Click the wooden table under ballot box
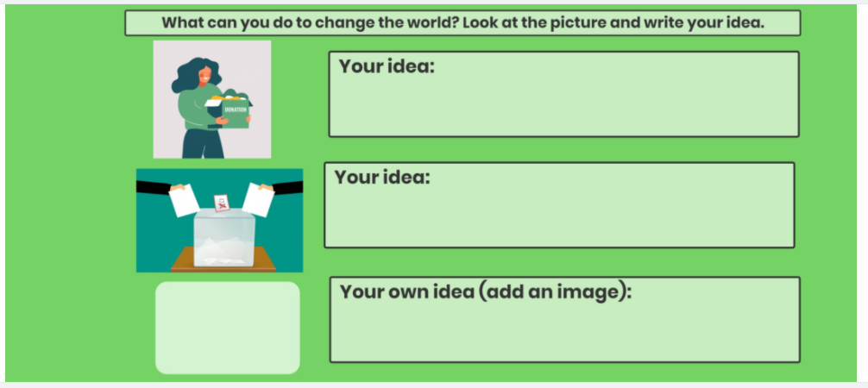Viewport: 868px width, 388px height. click(x=223, y=259)
